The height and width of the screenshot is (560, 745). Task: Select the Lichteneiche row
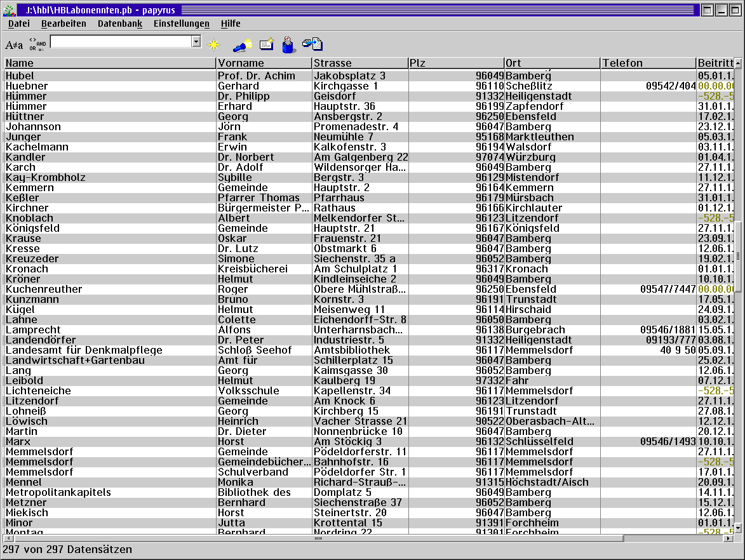coord(369,391)
